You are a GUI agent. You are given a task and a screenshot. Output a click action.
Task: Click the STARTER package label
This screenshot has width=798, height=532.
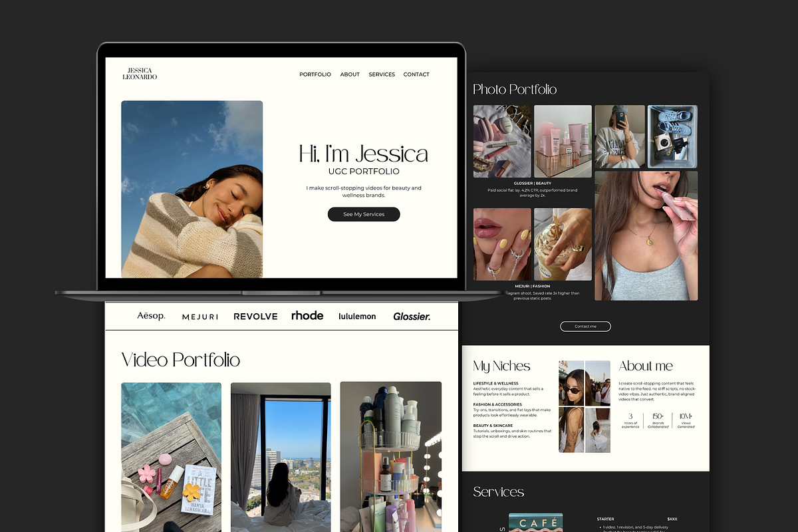point(606,519)
